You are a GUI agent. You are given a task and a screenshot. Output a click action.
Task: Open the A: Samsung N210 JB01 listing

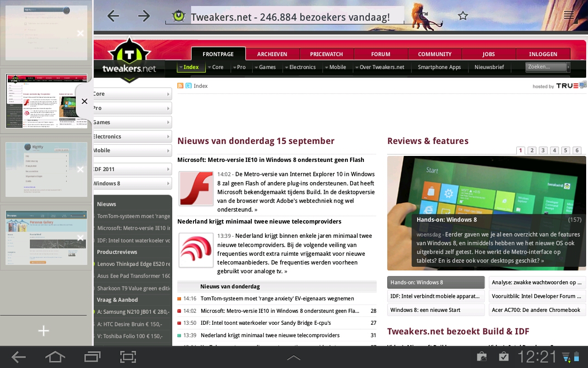(x=133, y=312)
